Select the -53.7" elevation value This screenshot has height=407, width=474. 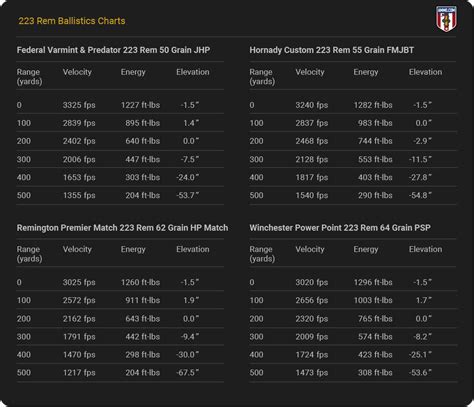pos(188,195)
